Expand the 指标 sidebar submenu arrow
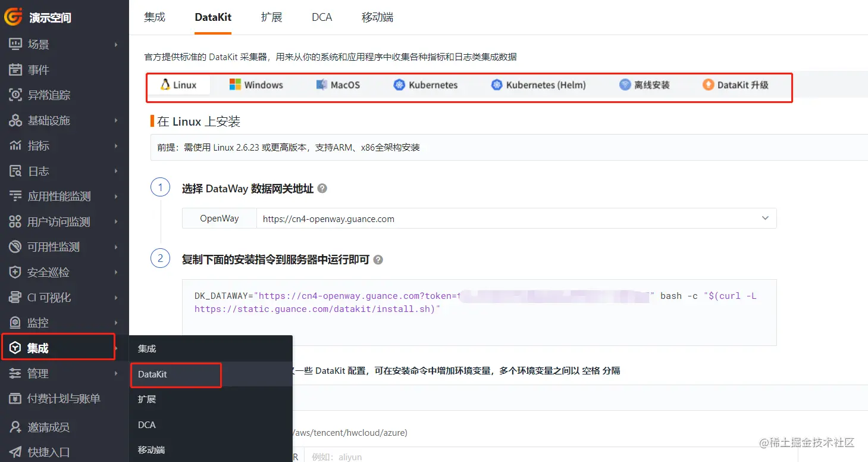868x462 pixels. coord(116,146)
